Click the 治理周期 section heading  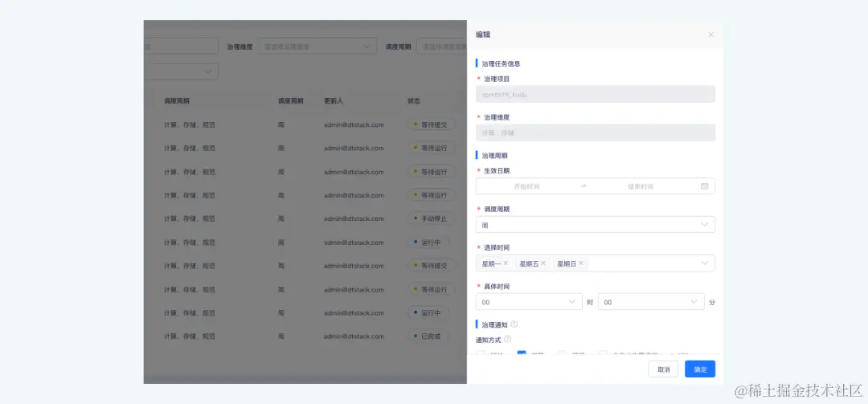(x=494, y=156)
